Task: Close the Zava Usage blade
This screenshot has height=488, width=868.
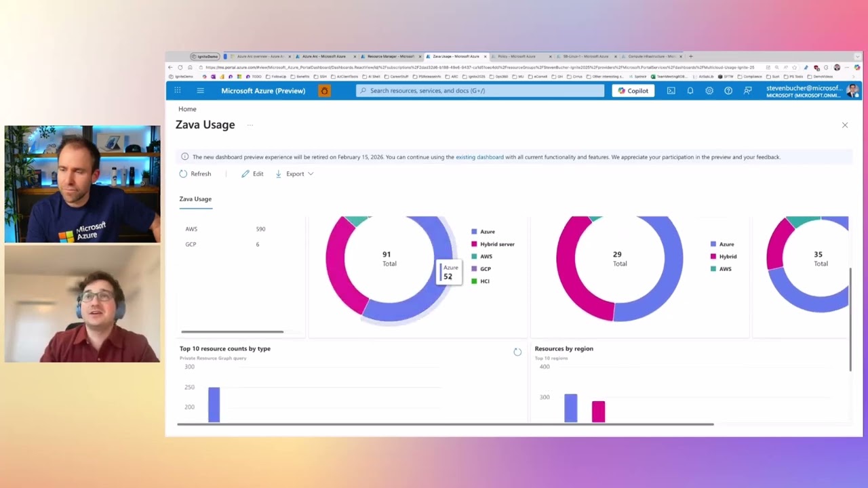Action: [845, 125]
